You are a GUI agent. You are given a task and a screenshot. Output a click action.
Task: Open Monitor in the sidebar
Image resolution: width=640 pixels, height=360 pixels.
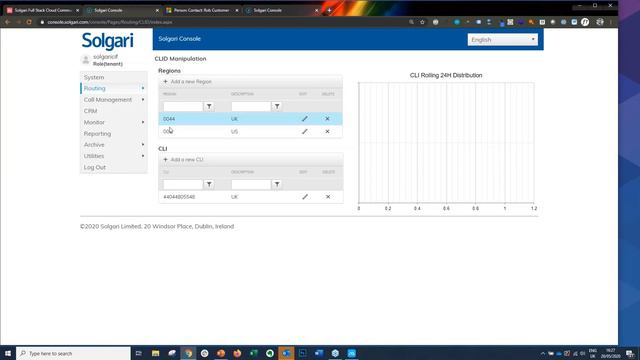[94, 122]
